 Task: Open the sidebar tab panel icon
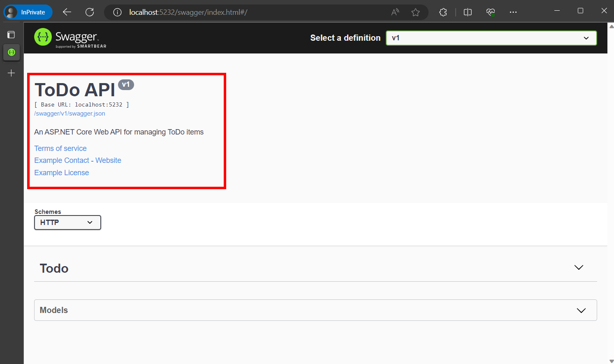(11, 34)
